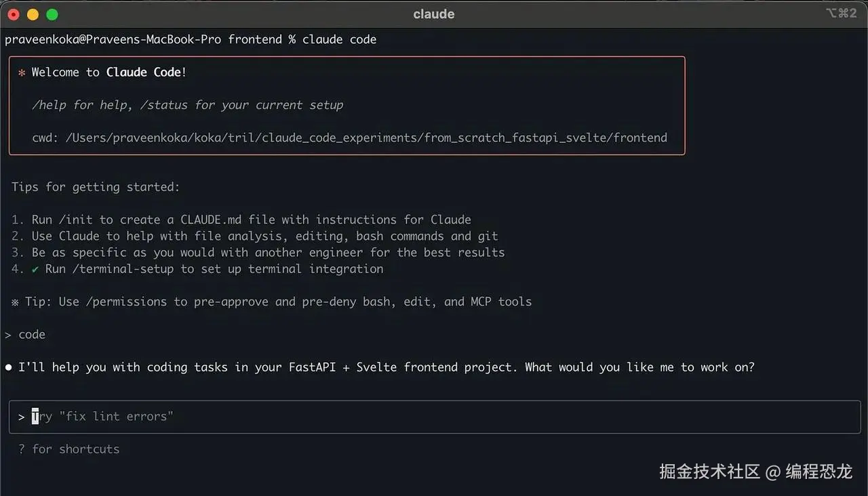Click the ⌥⌘2 shortcut indicator in the title bar
This screenshot has width=868, height=496.
pos(841,14)
